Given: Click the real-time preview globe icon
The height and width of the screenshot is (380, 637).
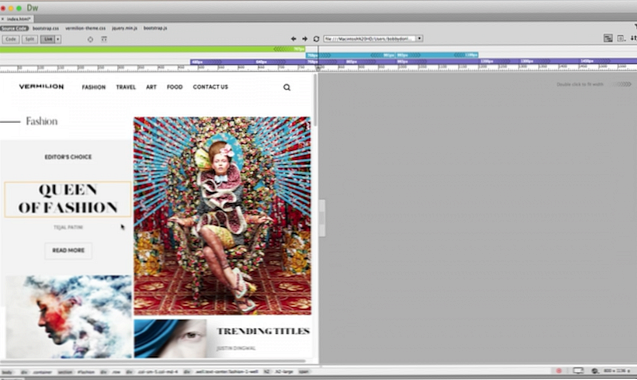Looking at the screenshot, I should tap(595, 371).
